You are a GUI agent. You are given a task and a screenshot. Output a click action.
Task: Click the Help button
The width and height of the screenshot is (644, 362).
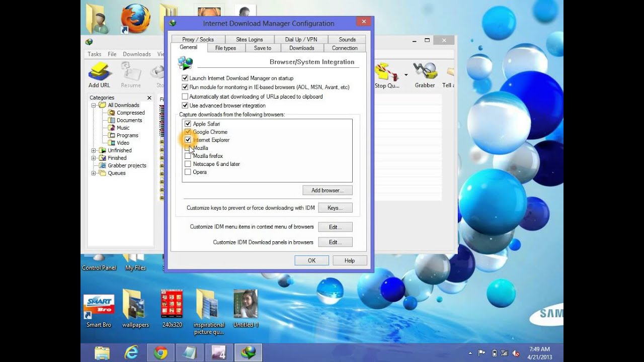[x=350, y=260]
